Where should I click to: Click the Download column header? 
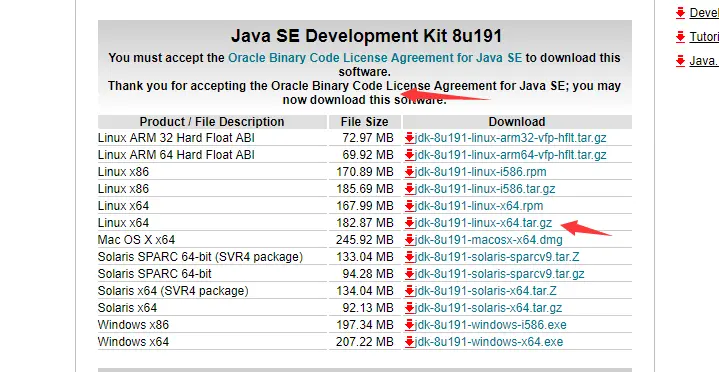pos(517,122)
